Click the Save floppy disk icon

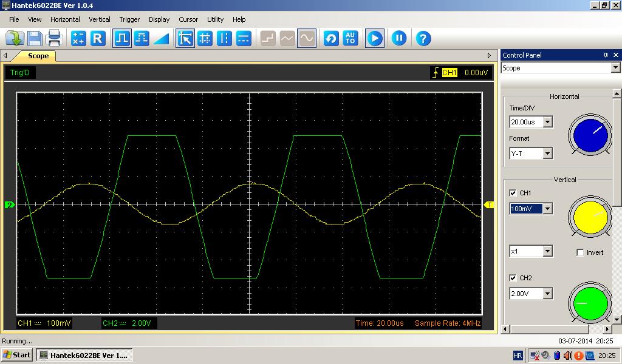point(35,39)
